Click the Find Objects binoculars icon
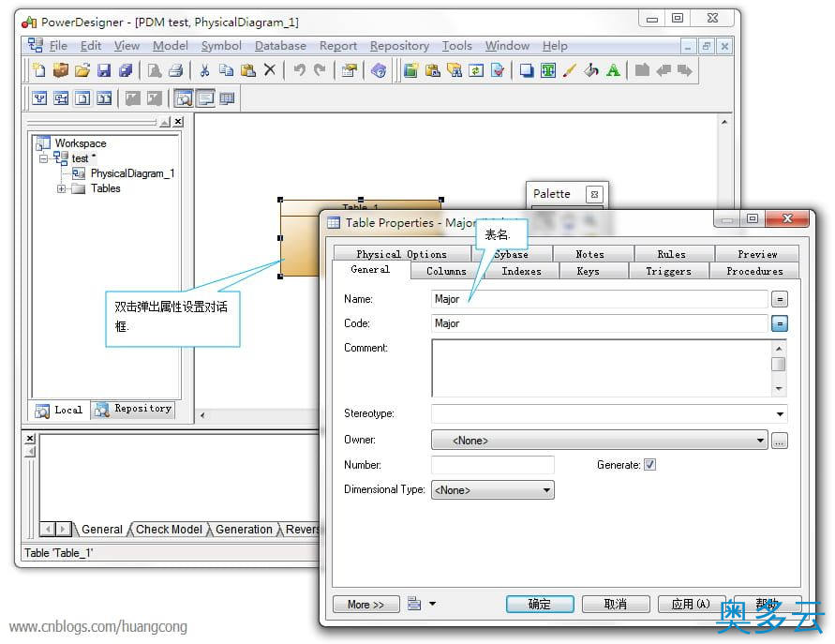Viewport: 835px width, 644px height. 455,70
